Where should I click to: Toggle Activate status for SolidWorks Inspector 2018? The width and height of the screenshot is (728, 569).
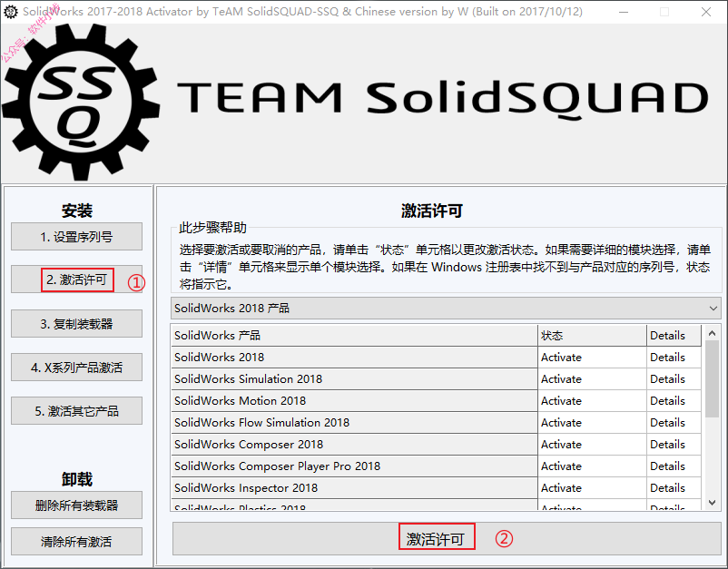[x=592, y=488]
